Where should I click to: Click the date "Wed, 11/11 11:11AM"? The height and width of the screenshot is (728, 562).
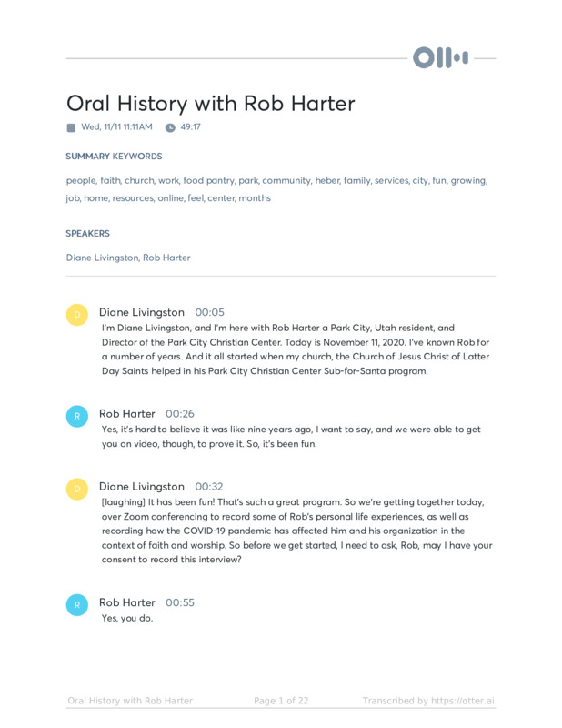coord(116,127)
